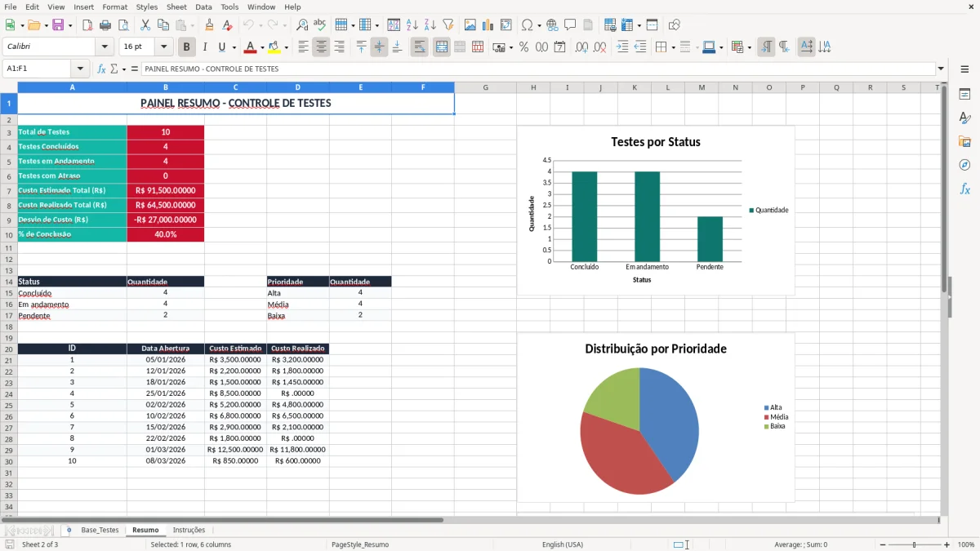Viewport: 980px width, 551px height.
Task: Increase indent
Action: [x=622, y=47]
